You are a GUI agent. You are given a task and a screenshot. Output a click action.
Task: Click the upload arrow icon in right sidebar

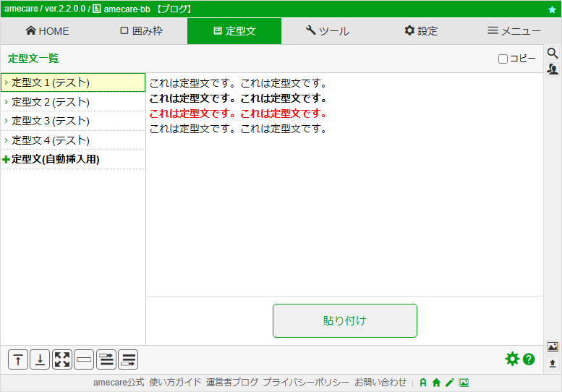553,363
